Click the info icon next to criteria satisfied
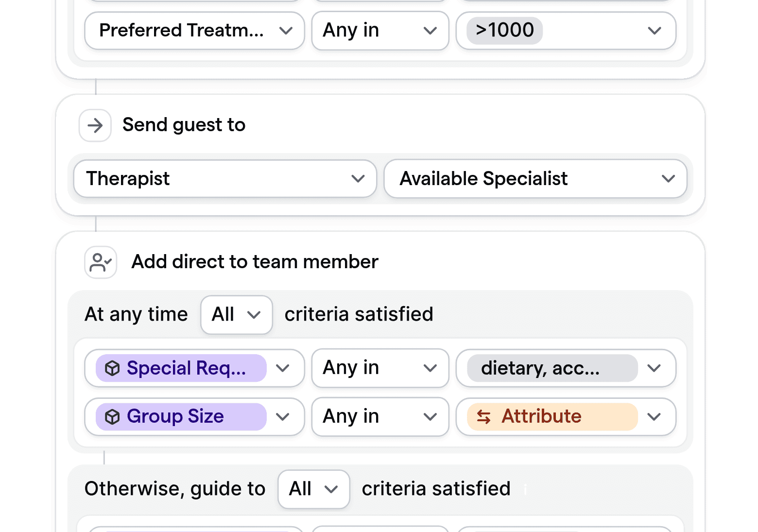The image size is (758, 532). click(525, 491)
